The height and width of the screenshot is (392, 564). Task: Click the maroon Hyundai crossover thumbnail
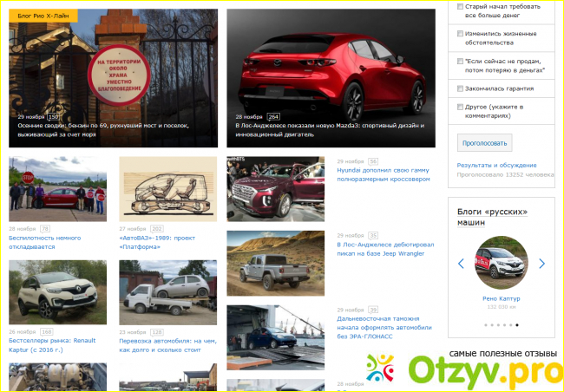(x=276, y=189)
